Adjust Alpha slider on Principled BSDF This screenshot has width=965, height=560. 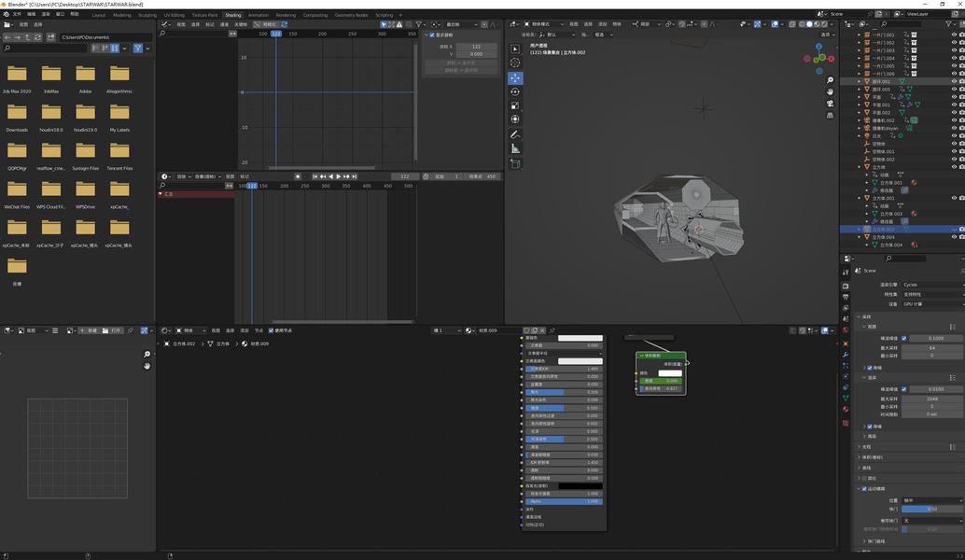tap(563, 501)
